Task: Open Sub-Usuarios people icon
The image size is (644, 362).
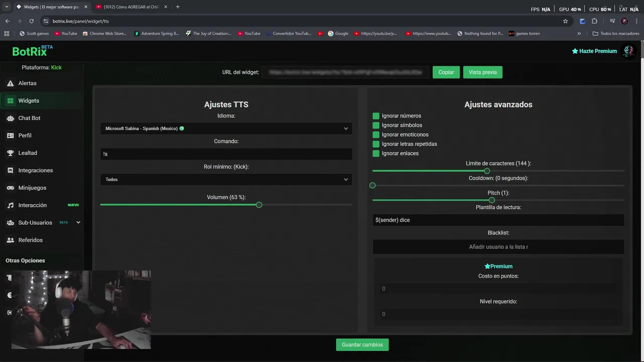Action: tap(10, 223)
